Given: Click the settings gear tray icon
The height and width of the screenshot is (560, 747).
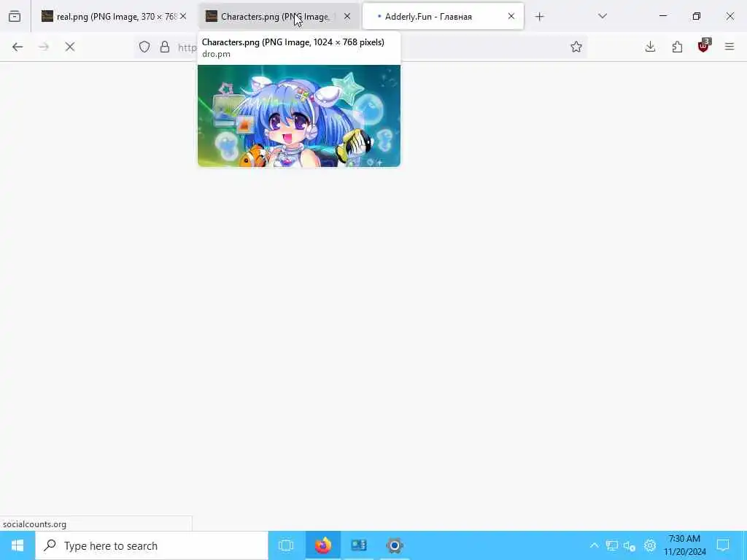Looking at the screenshot, I should point(650,545).
